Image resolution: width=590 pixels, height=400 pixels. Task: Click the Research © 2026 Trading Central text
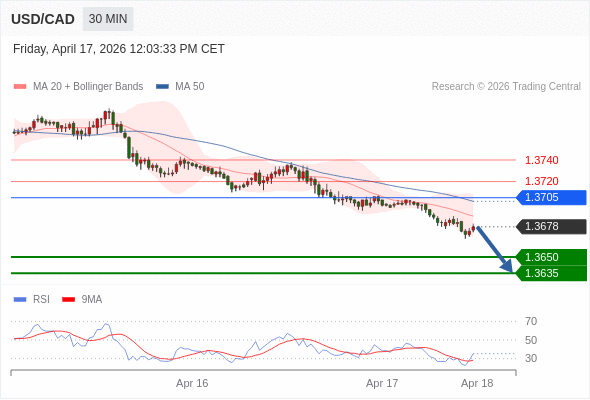506,87
